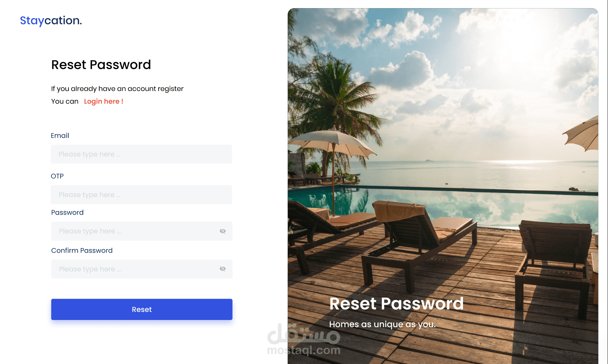
Task: Toggle Password field visibility eye icon
Action: [222, 231]
